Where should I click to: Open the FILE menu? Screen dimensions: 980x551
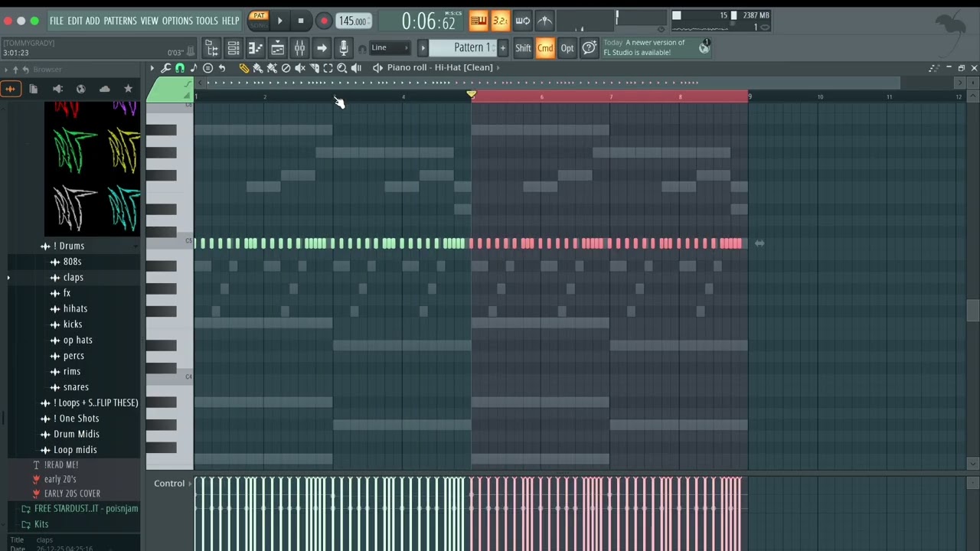[x=57, y=21]
